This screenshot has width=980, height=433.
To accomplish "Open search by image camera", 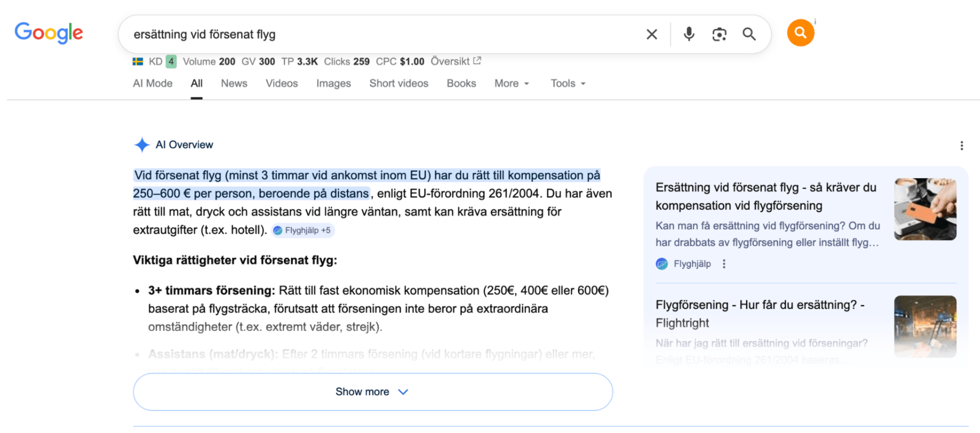I will 719,34.
